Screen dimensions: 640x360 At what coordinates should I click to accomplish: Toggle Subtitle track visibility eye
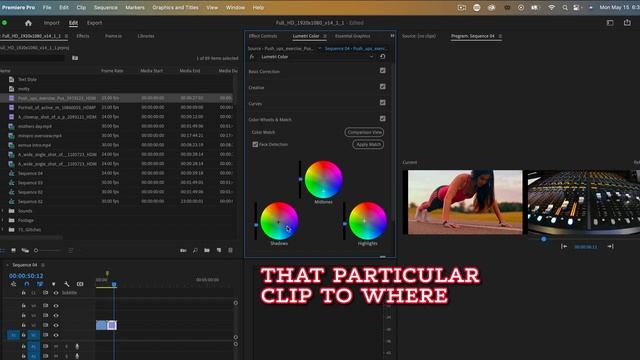point(56,293)
